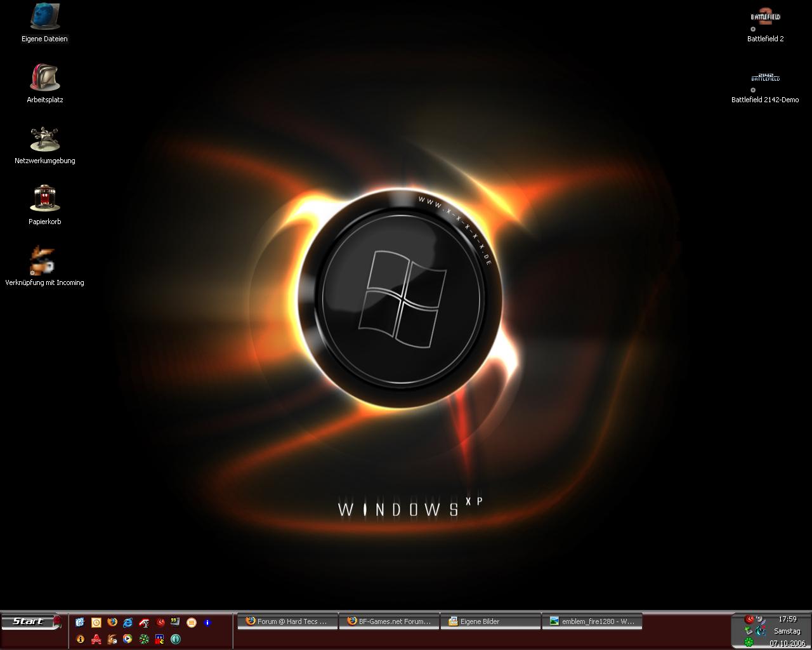The image size is (812, 650).
Task: Click the green ICQ flower tray icon
Action: pyautogui.click(x=749, y=642)
